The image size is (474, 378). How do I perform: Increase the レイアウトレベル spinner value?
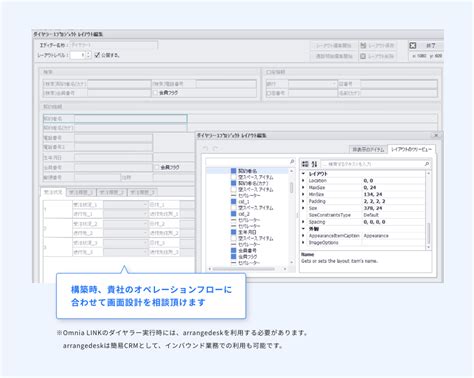(89, 53)
